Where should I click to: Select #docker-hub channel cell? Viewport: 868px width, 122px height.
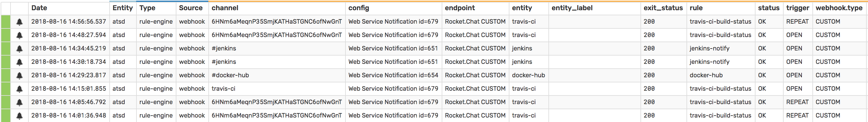[x=230, y=75]
